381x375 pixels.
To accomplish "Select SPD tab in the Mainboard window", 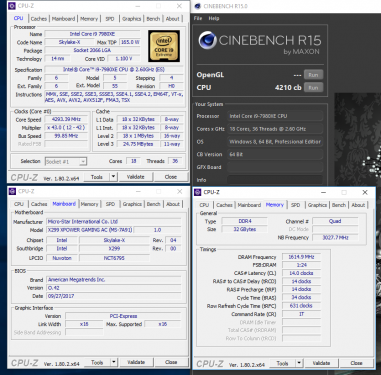I will (110, 204).
